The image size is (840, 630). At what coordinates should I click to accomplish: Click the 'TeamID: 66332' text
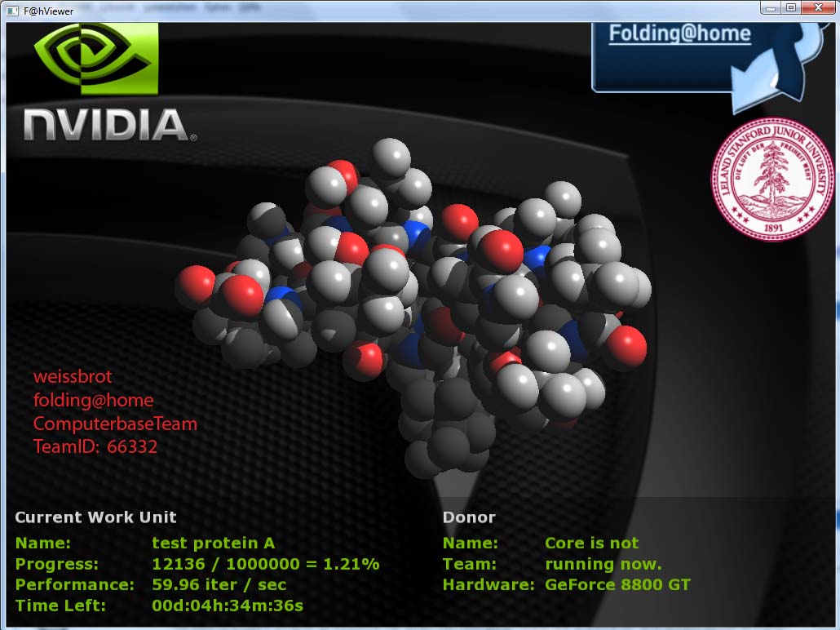pos(95,446)
